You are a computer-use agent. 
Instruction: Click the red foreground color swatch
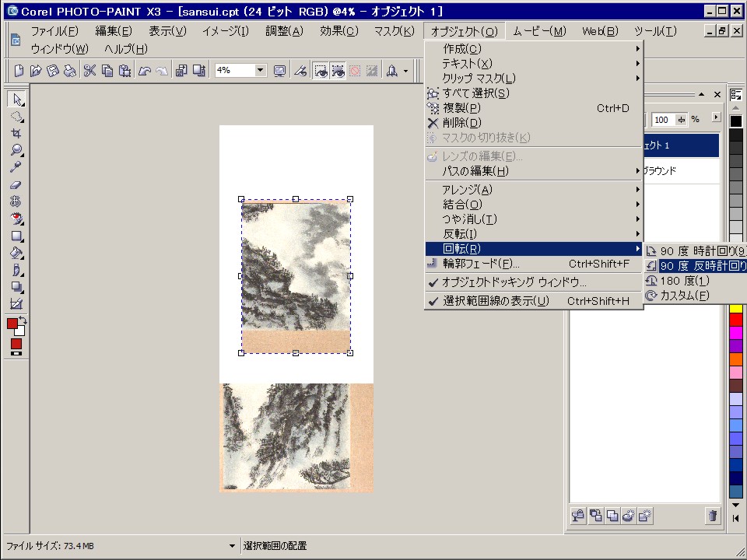[12, 324]
